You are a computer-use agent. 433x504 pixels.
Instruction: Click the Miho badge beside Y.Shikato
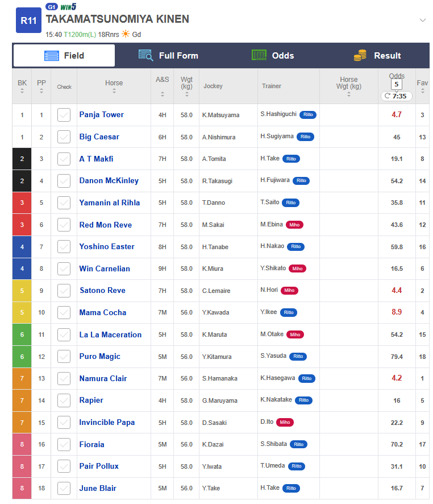click(297, 268)
